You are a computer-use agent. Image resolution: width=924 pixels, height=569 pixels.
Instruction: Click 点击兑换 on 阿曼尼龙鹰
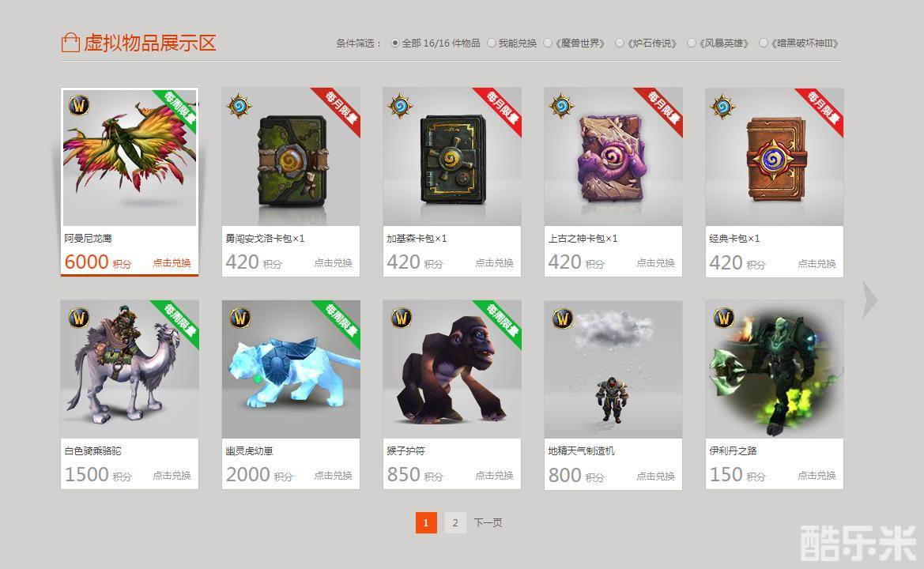(x=172, y=262)
